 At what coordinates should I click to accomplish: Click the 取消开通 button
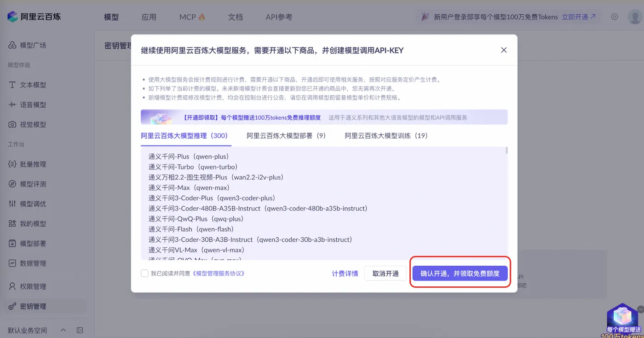(x=385, y=273)
